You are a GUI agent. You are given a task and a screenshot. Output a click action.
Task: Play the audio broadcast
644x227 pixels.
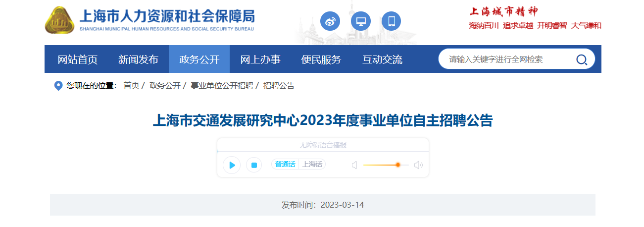point(232,165)
